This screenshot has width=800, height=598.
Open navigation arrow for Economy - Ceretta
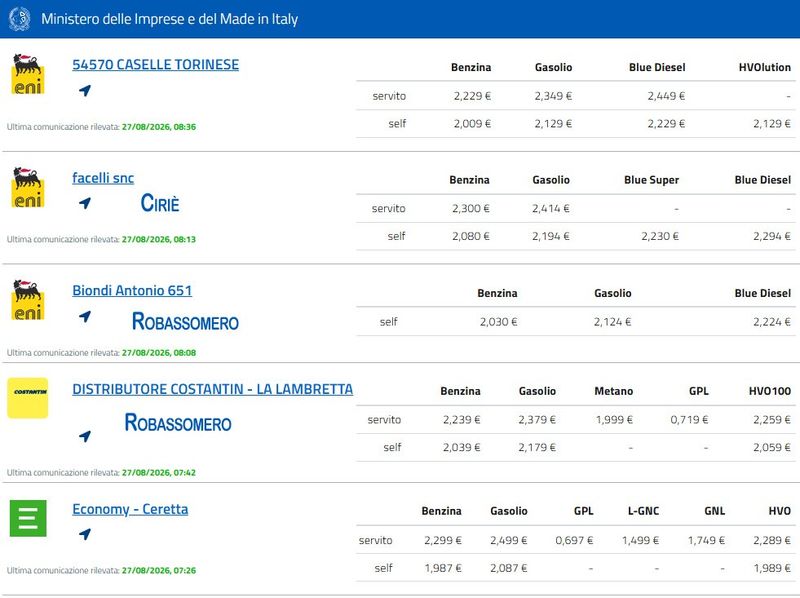point(85,534)
